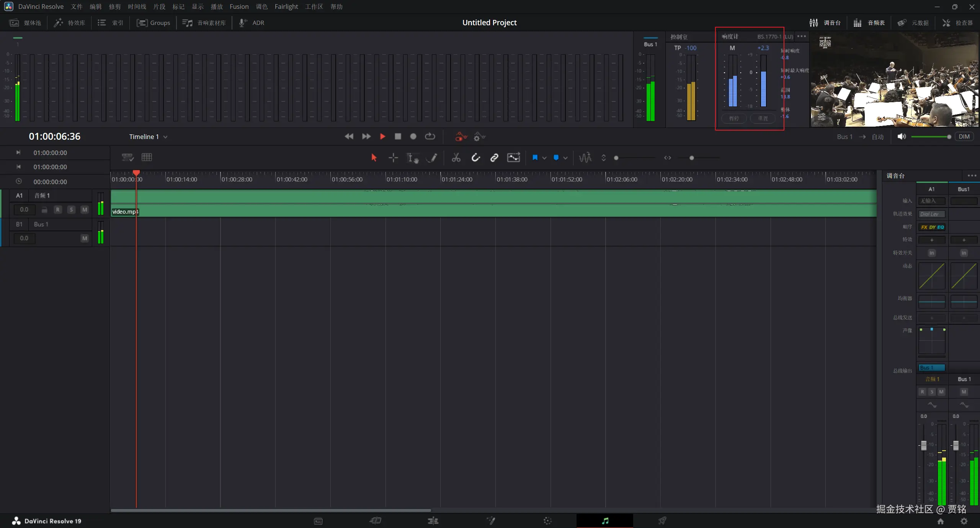Select the razor scissors tool
This screenshot has height=528, width=980.
tap(456, 158)
